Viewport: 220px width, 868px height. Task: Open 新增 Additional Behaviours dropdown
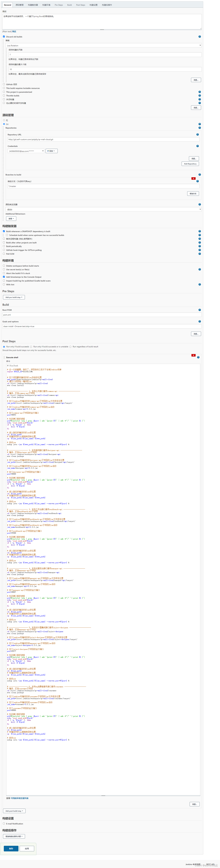click(x=11, y=219)
